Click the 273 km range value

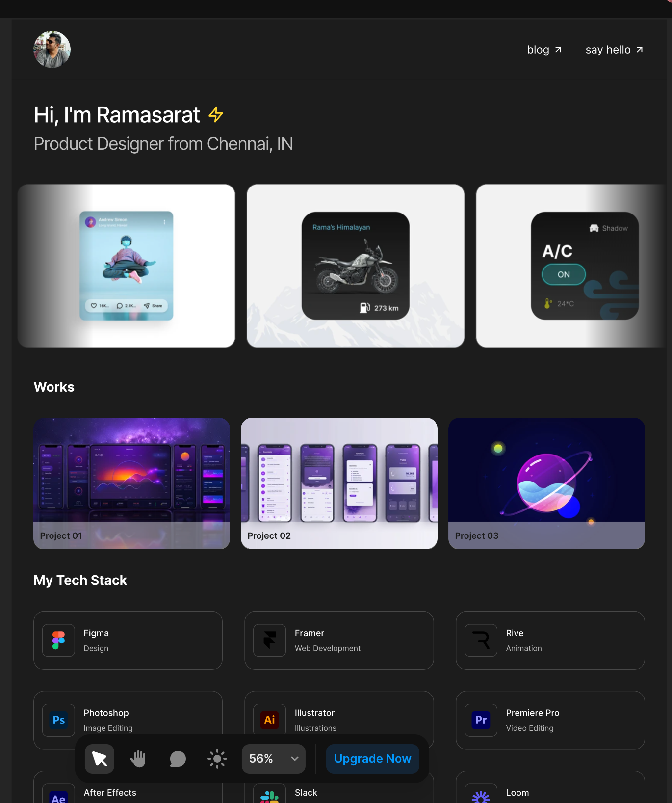coord(386,308)
